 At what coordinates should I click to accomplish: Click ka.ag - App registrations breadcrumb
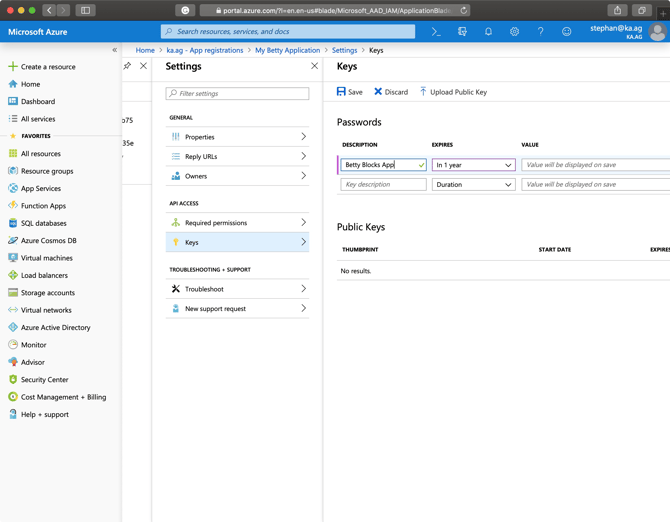pyautogui.click(x=205, y=50)
